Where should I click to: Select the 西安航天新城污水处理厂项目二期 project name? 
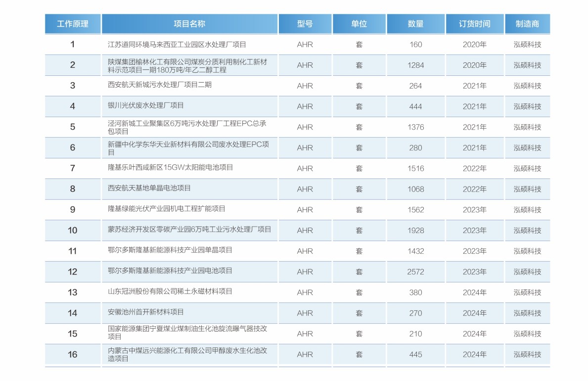[160, 85]
